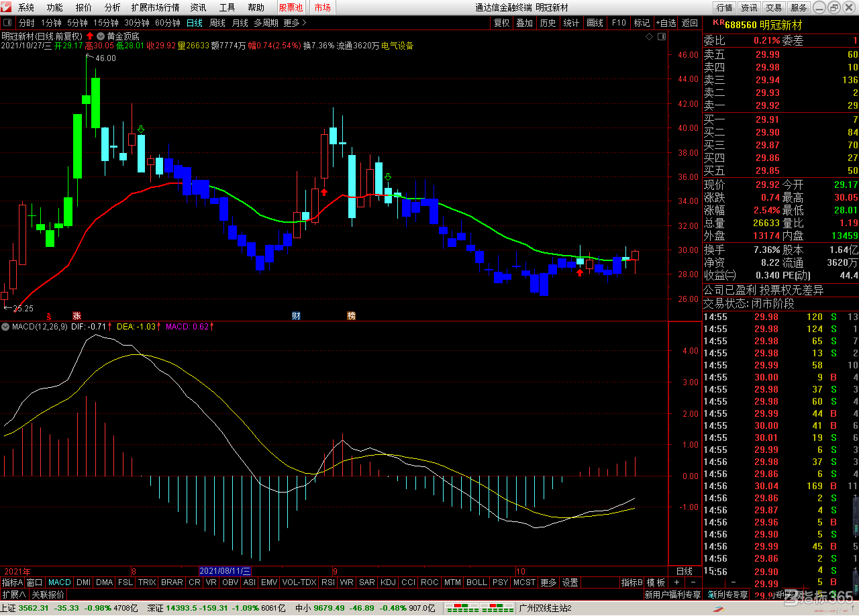This screenshot has height=616, width=859.
Task: Click the 榜 marker icon on the chart
Action: click(x=351, y=315)
